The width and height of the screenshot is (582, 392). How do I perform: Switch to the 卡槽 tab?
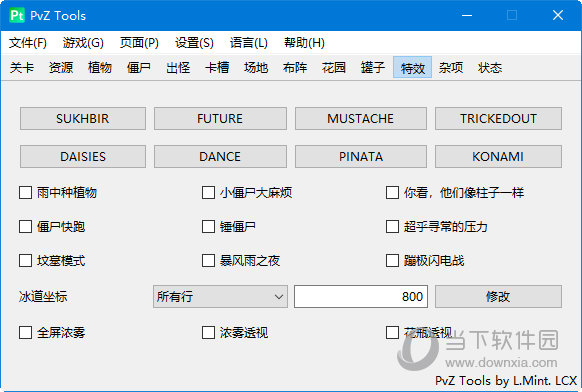pos(217,68)
